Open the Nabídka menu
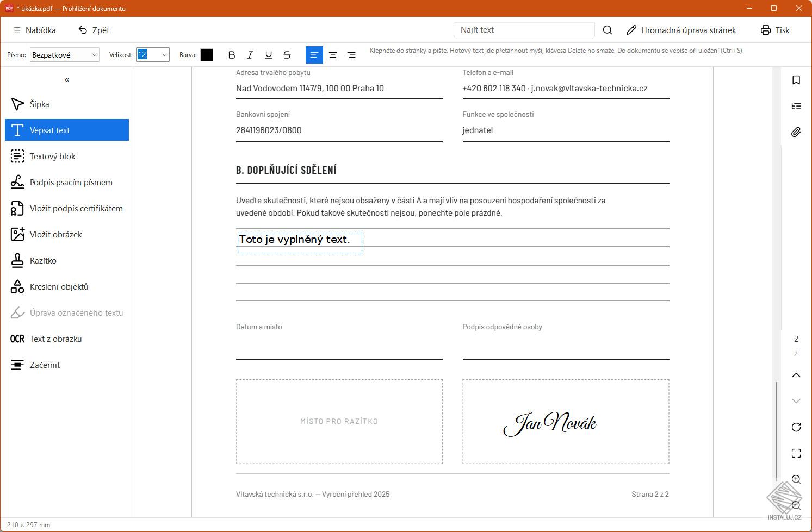The height and width of the screenshot is (532, 812). (x=35, y=30)
